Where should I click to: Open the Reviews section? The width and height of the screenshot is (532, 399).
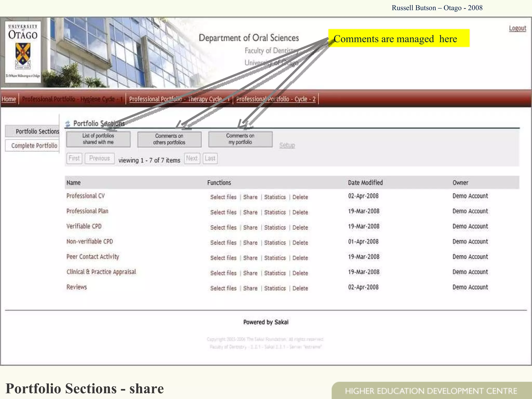77,287
